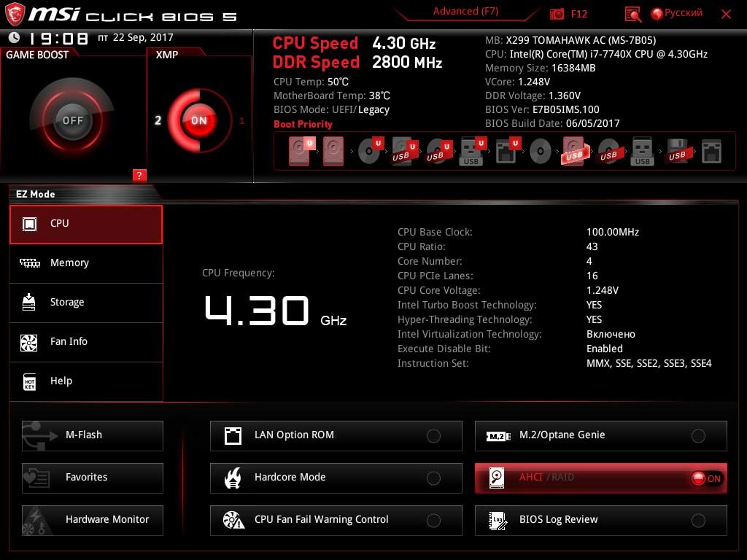This screenshot has width=747, height=560.
Task: Enable M.2/Optane Genie
Action: pos(601,435)
